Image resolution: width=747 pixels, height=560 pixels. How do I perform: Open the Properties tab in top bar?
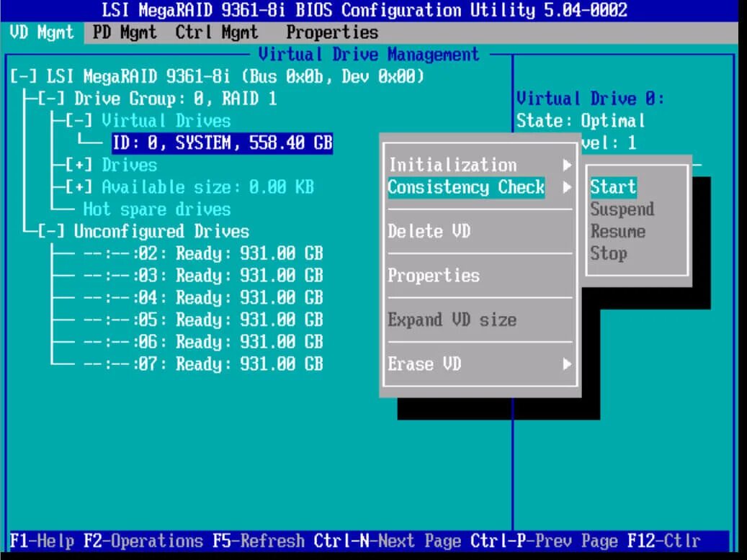click(333, 33)
